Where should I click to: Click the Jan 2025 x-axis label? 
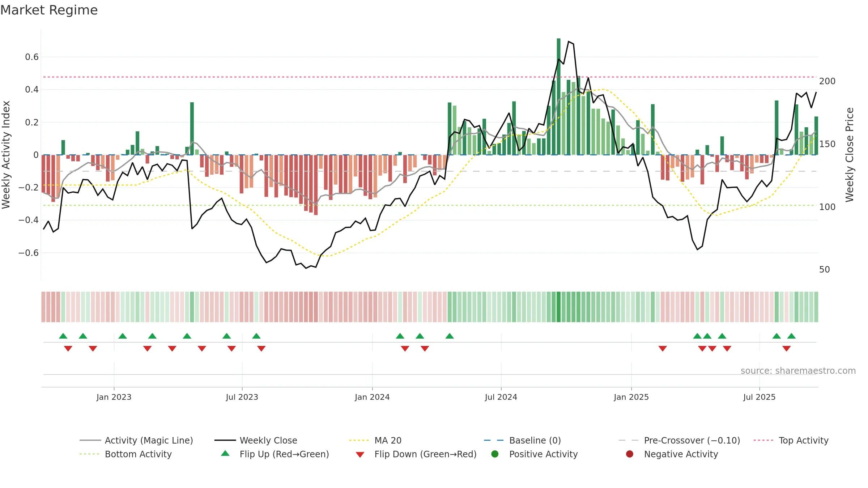[x=631, y=397]
